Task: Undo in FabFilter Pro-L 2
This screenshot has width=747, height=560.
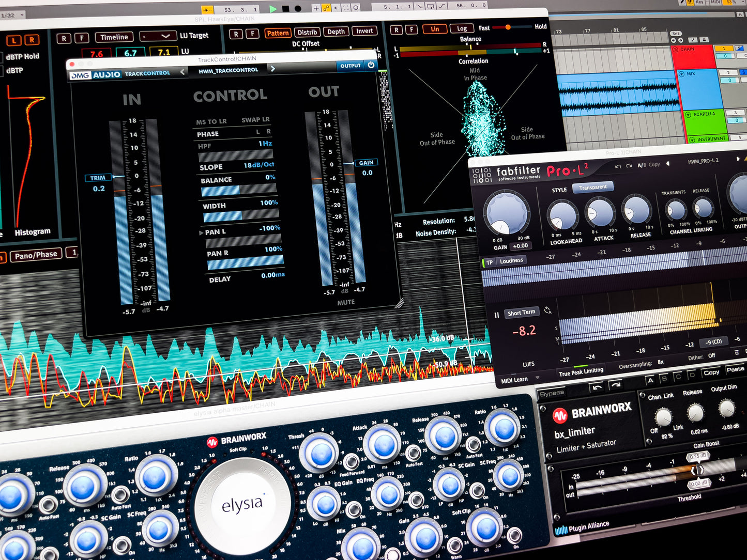Action: (618, 166)
